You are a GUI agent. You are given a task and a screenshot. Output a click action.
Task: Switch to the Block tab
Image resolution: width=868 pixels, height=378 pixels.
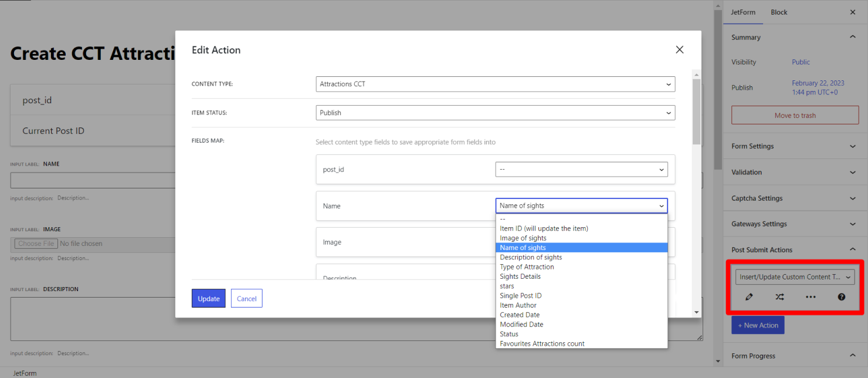tap(779, 12)
